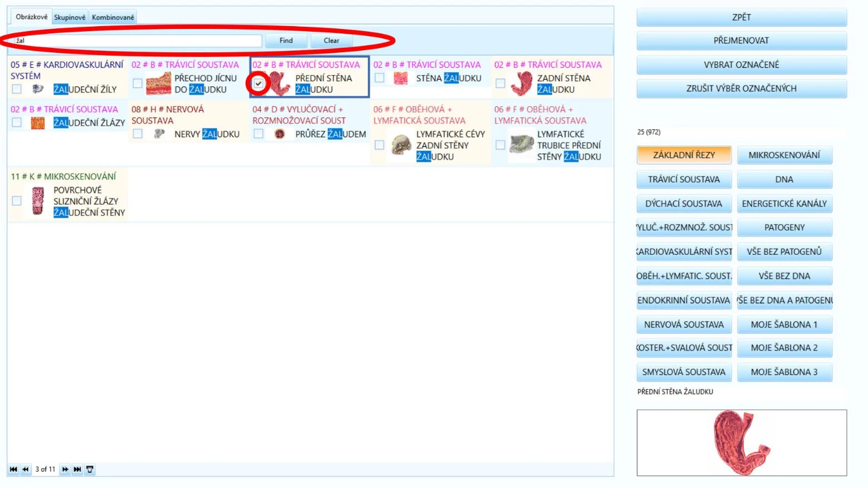
Task: Open the filter funnel icon
Action: point(90,470)
